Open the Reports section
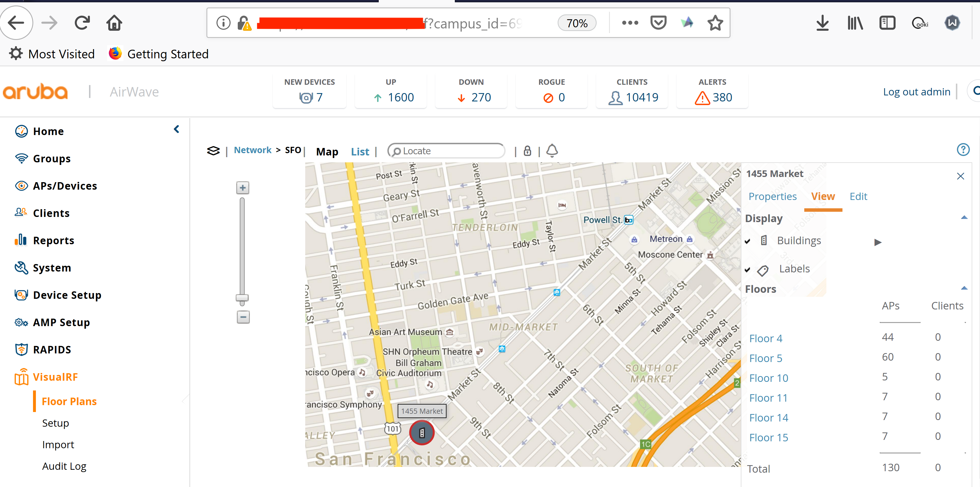Screen dimensions: 980x487 [53, 241]
